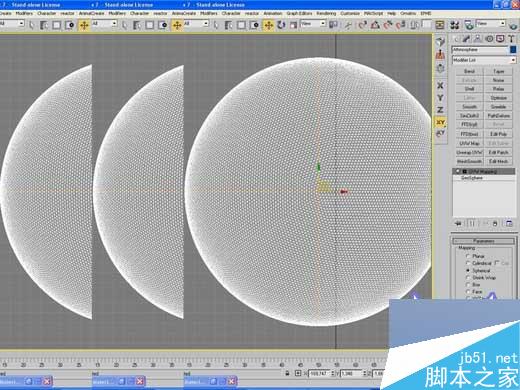520x390 pixels.
Task: Select the Face mapping radio button
Action: 468,292
